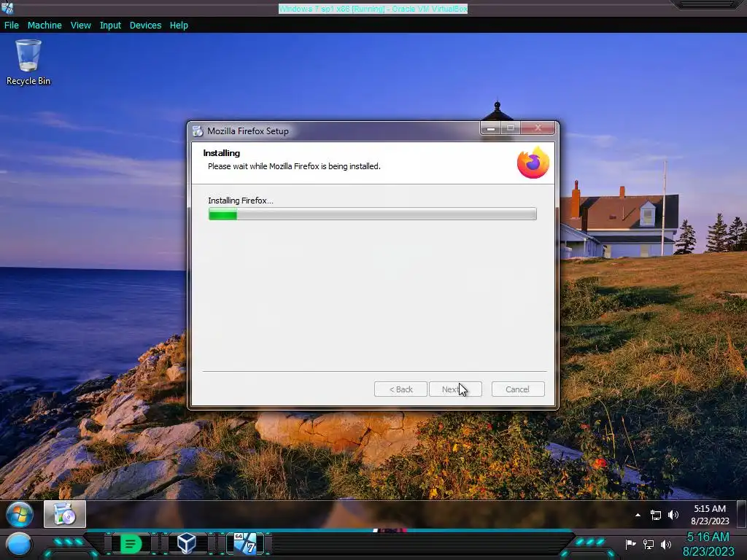This screenshot has width=747, height=560.
Task: Click the Back button in the setup
Action: (400, 389)
